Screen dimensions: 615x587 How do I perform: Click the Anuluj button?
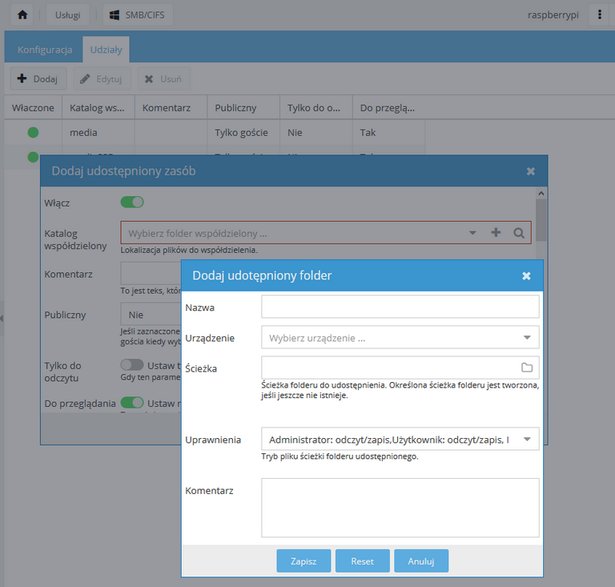coord(421,561)
